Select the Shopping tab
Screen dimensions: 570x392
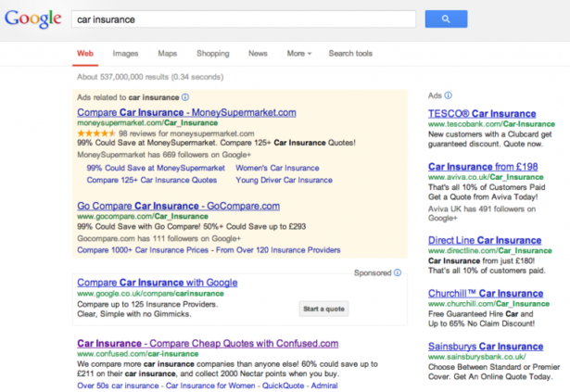click(212, 54)
